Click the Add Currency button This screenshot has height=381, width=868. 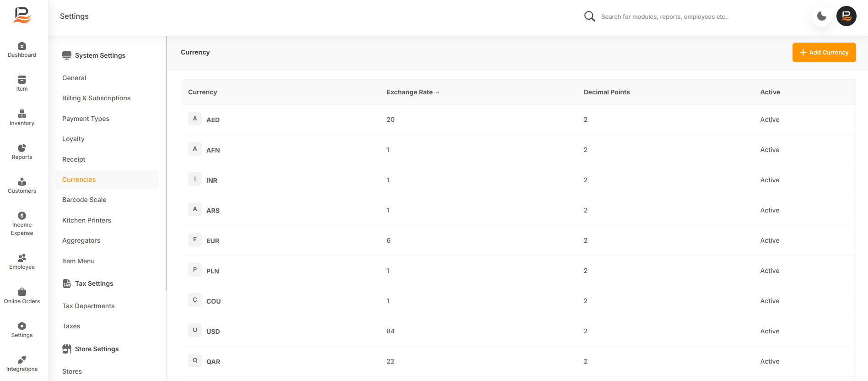click(824, 53)
